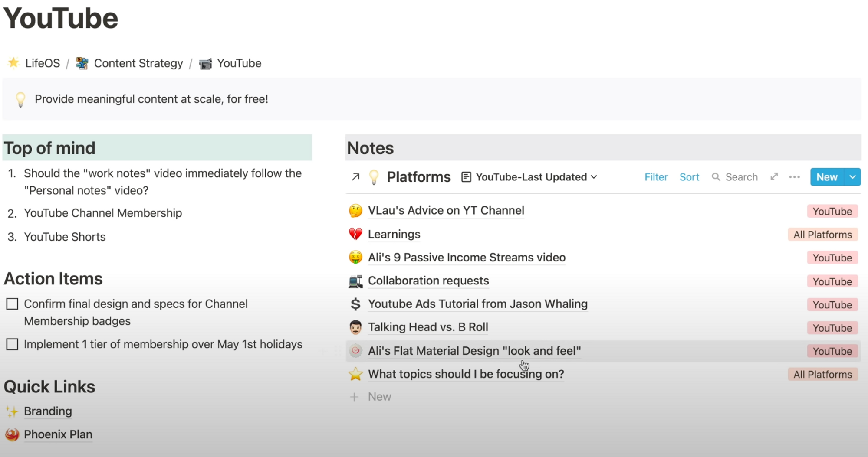Click the dollar icon of Youtube Ads Tutorial

coord(355,304)
